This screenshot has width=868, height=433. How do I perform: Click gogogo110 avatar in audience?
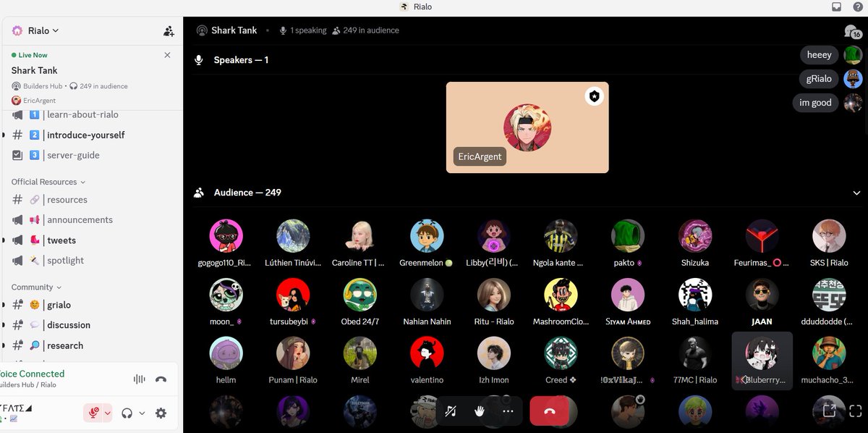226,236
